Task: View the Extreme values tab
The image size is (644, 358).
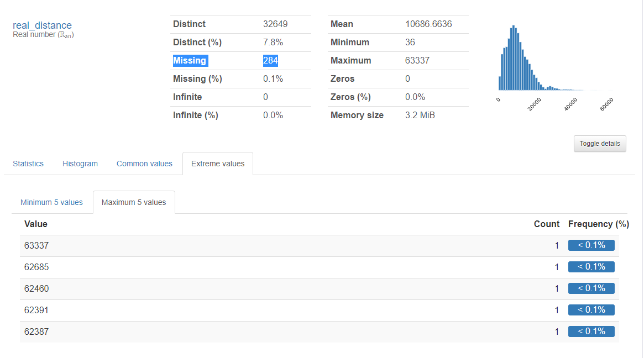Action: (x=217, y=164)
